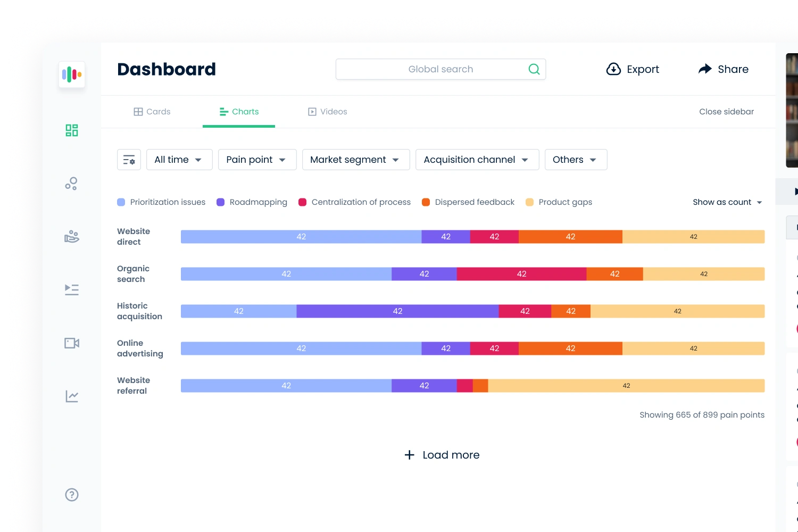Image resolution: width=798 pixels, height=532 pixels.
Task: Toggle the Prioritization issues legend item
Action: coord(161,202)
